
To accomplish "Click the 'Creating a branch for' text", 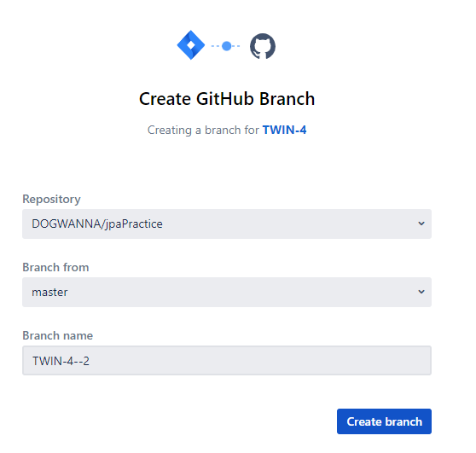I will pyautogui.click(x=203, y=130).
